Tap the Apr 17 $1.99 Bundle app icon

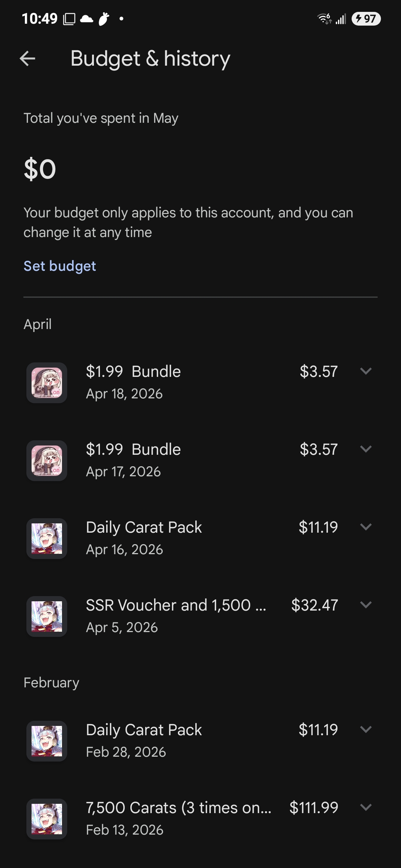[x=47, y=460]
